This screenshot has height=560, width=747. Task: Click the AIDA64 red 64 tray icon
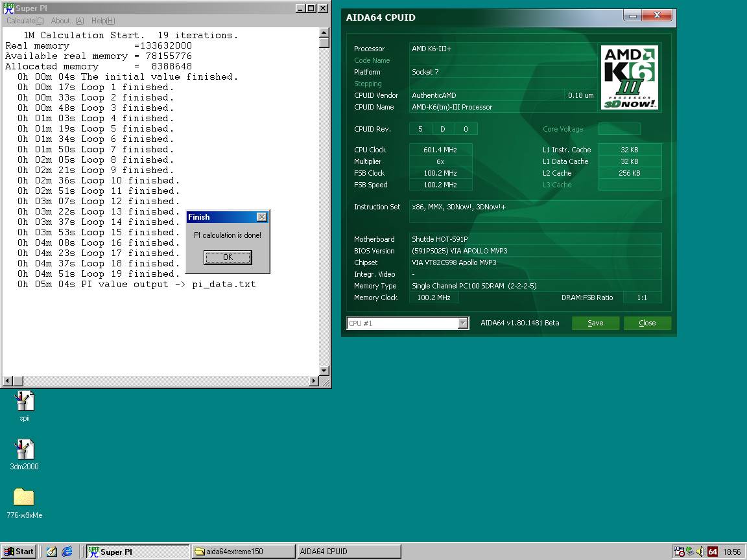pyautogui.click(x=713, y=552)
